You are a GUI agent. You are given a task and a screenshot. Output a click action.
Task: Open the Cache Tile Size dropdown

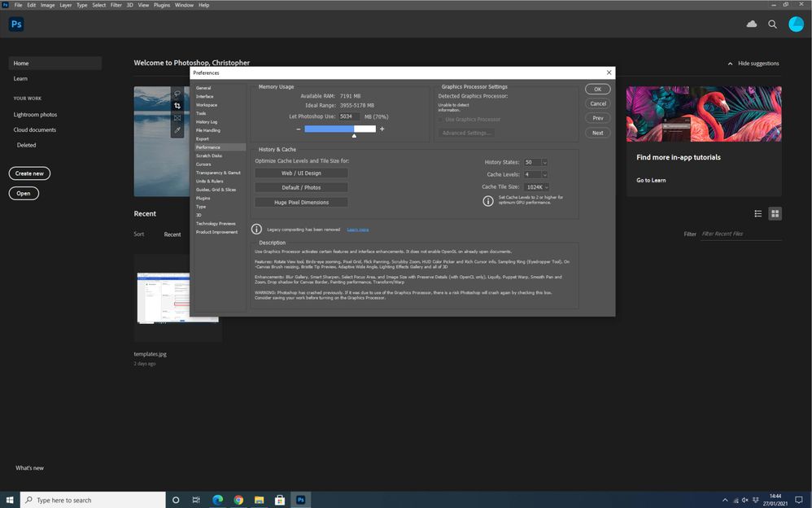[x=546, y=186]
